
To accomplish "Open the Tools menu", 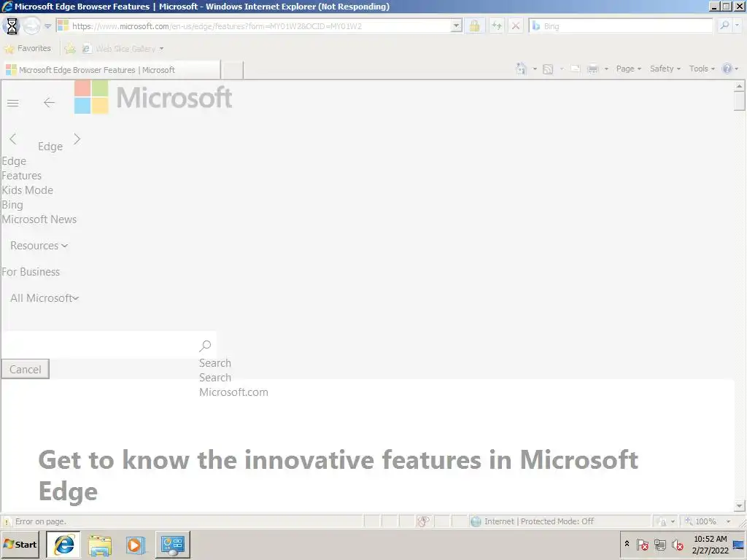I will tap(702, 69).
